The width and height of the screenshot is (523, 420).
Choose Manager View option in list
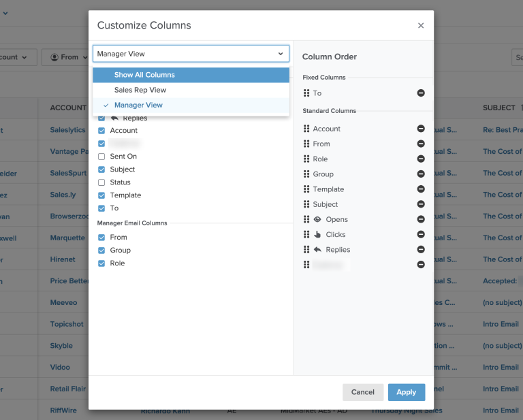click(x=191, y=105)
